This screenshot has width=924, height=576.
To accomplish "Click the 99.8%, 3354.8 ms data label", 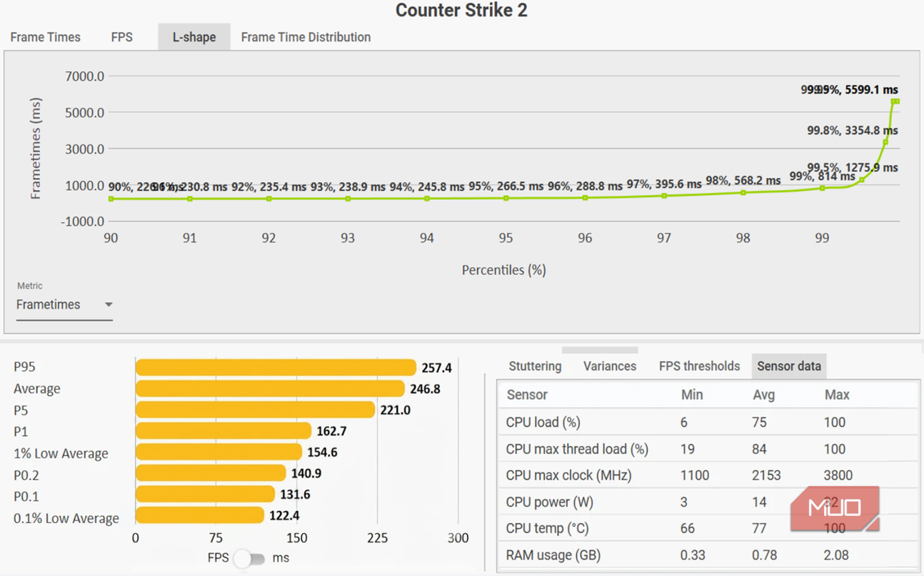I will 853,131.
